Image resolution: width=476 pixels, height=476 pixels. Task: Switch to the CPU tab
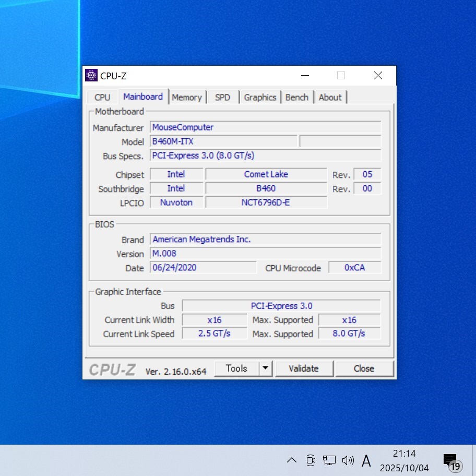(102, 98)
